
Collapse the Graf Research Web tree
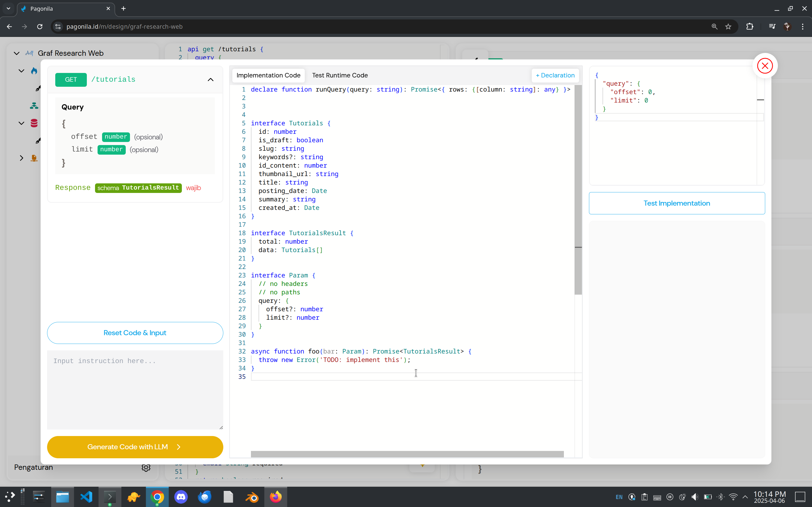[x=16, y=53]
